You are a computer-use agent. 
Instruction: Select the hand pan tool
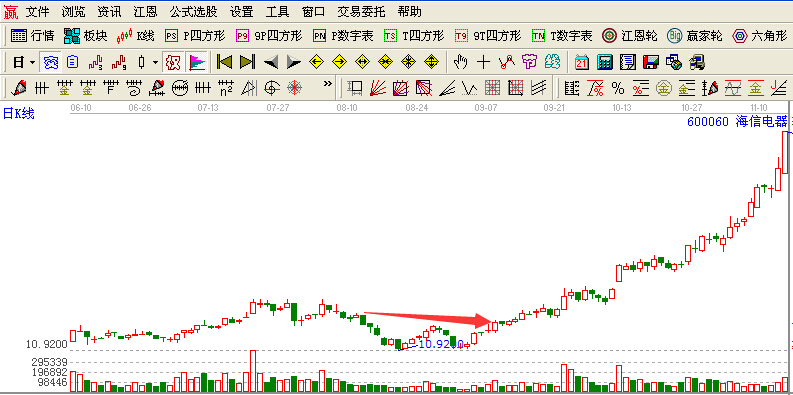460,62
